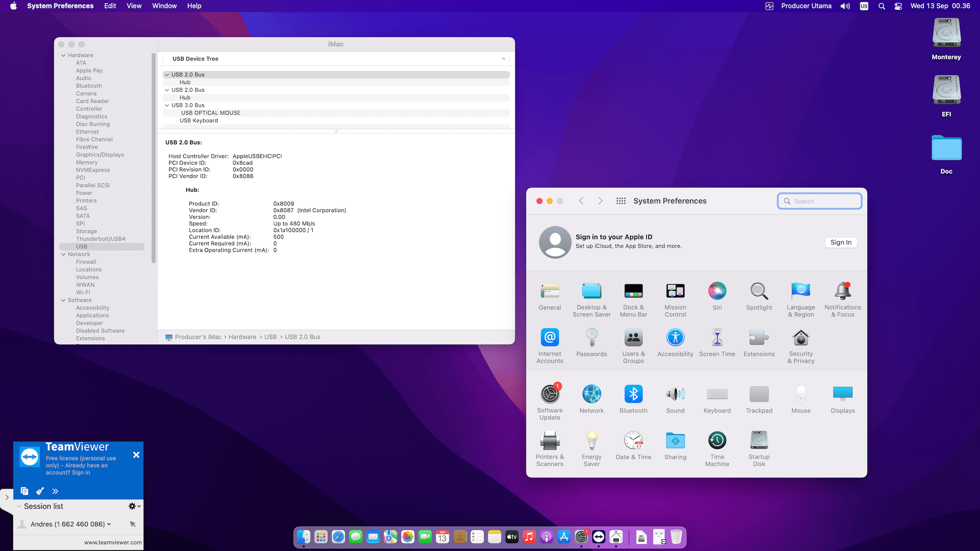Image resolution: width=980 pixels, height=551 pixels.
Task: Collapse TeamViewer side panel arrow
Action: click(7, 497)
